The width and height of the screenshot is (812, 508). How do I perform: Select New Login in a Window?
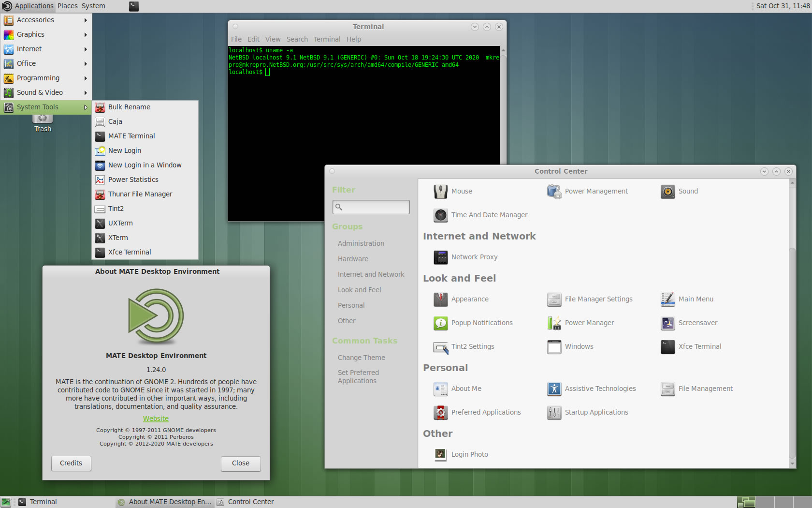click(145, 165)
